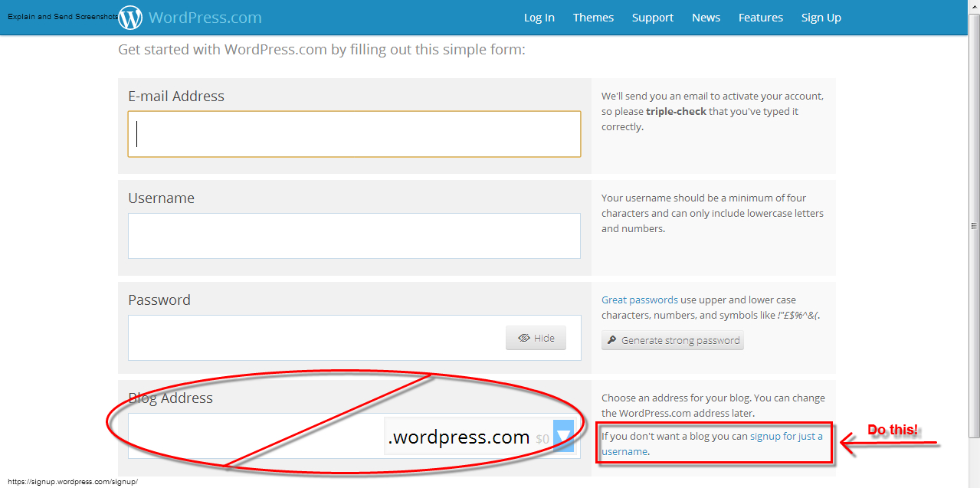The height and width of the screenshot is (488, 980).
Task: Expand the .wordpress.com domain dropdown arrow
Action: [563, 437]
